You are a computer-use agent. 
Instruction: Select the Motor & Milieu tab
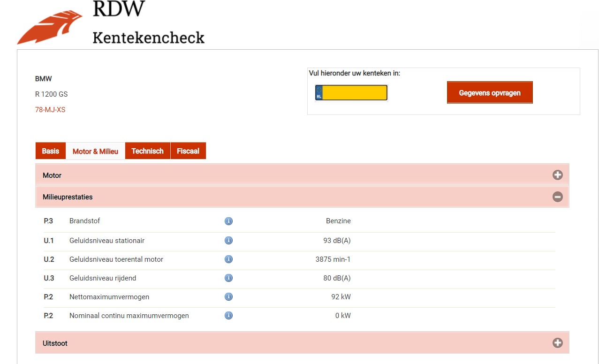(95, 152)
